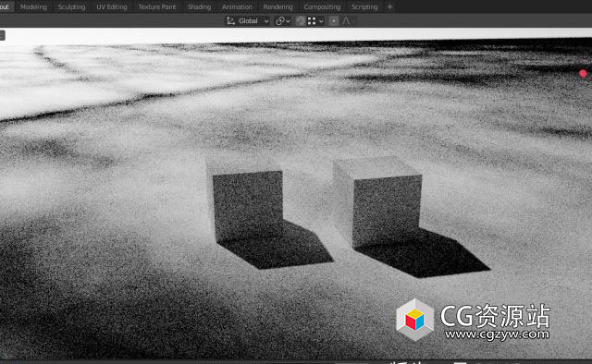Switch to the Shading workspace tab
Viewport: 592px width, 364px height.
[x=200, y=6]
